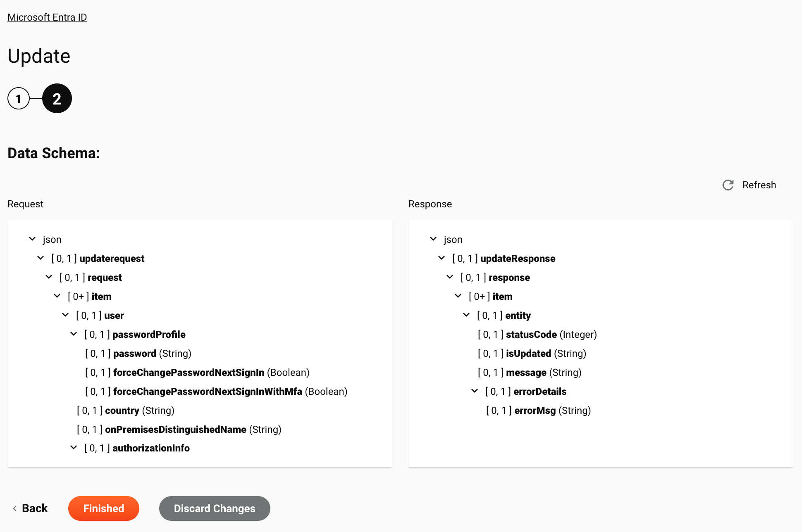This screenshot has width=802, height=532.
Task: Click the Refresh icon to reload schema
Action: click(727, 185)
